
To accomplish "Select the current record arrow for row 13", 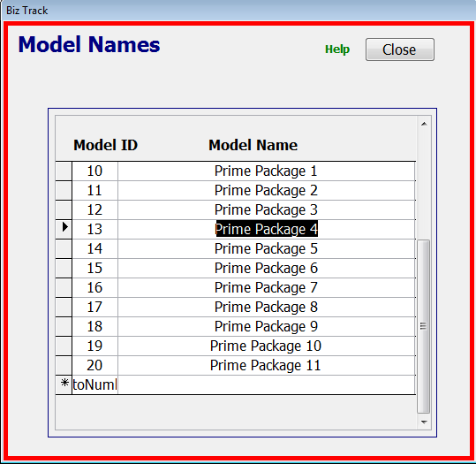I will [x=64, y=229].
